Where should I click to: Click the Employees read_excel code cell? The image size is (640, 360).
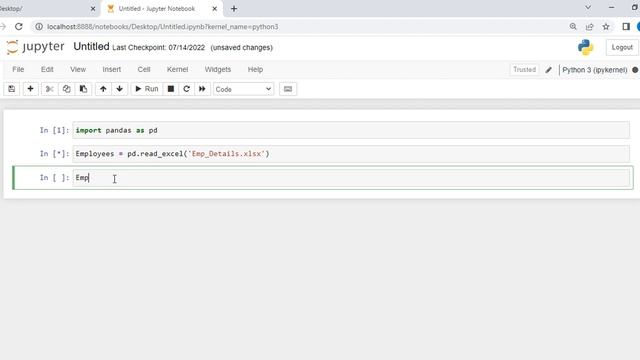coord(351,154)
